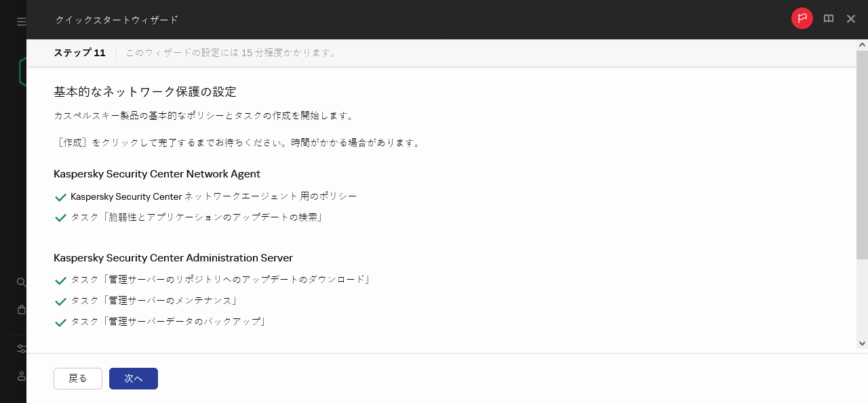Click the checkmark beside the Network Agent policy
This screenshot has width=868, height=403.
[x=60, y=197]
